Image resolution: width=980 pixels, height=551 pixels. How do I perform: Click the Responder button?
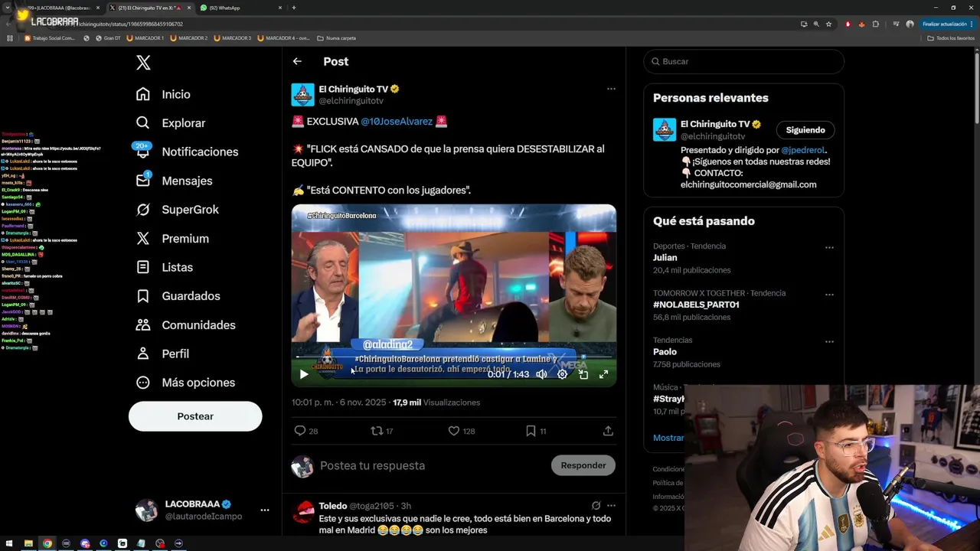[583, 465]
